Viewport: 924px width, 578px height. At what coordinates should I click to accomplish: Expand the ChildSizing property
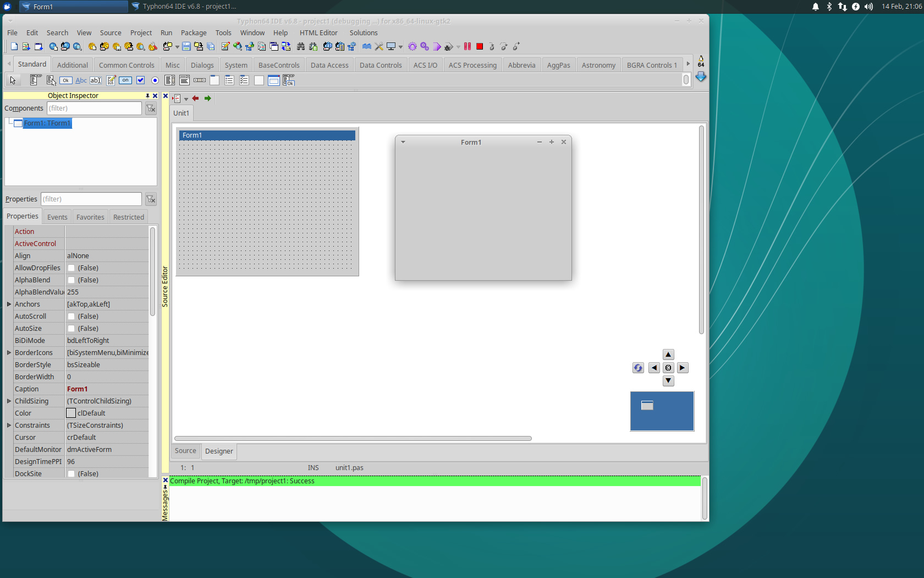point(9,401)
